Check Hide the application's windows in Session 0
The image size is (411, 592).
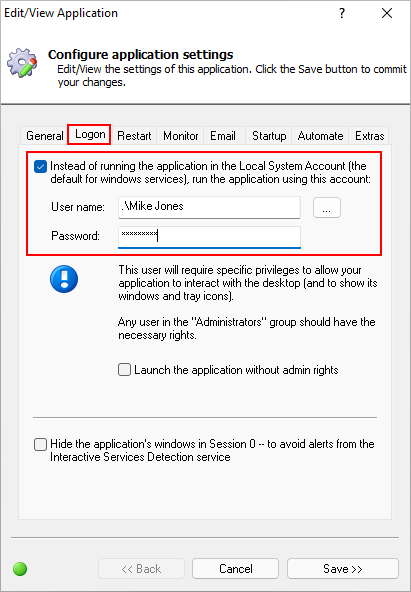pos(40,444)
